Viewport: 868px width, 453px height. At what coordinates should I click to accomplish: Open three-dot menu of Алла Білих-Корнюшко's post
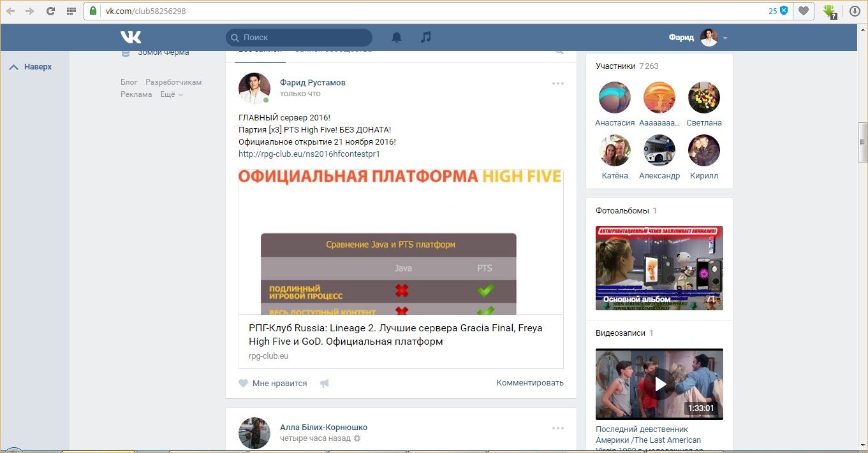tap(558, 428)
